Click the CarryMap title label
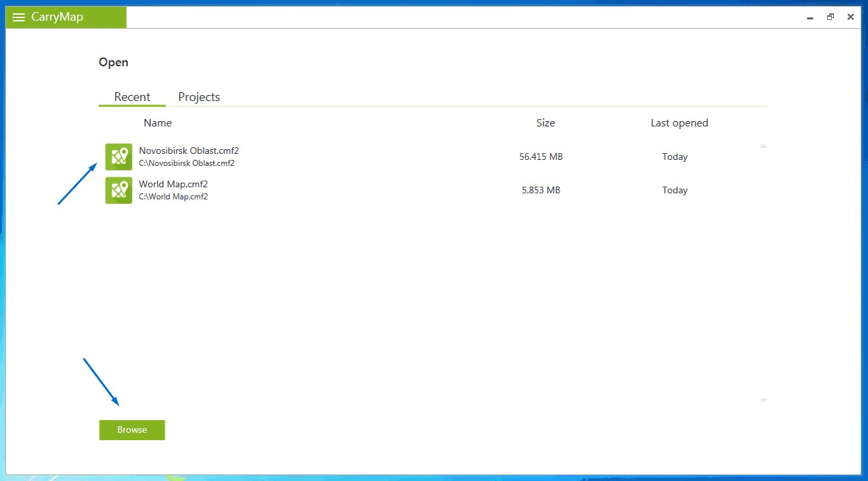 [57, 17]
